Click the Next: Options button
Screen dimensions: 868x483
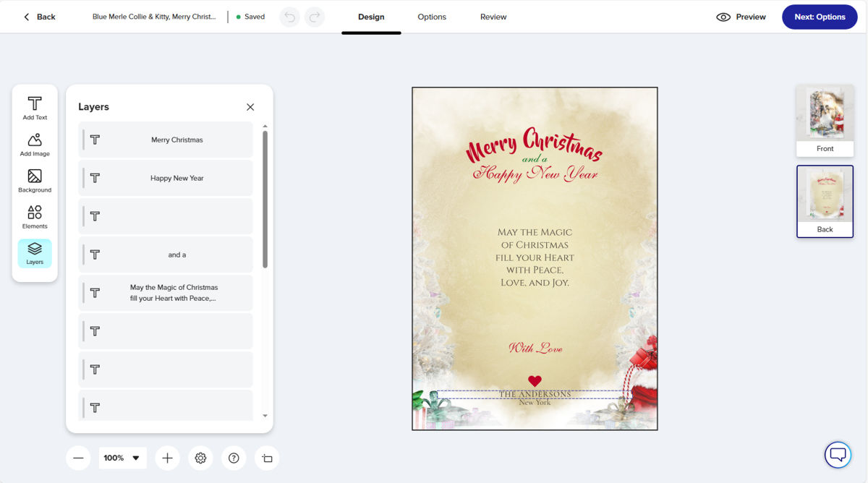(820, 17)
